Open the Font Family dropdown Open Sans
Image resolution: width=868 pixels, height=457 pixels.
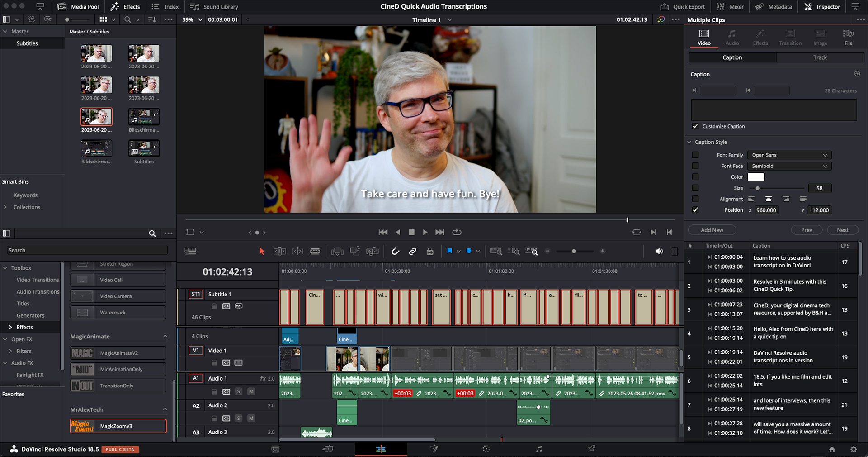789,155
